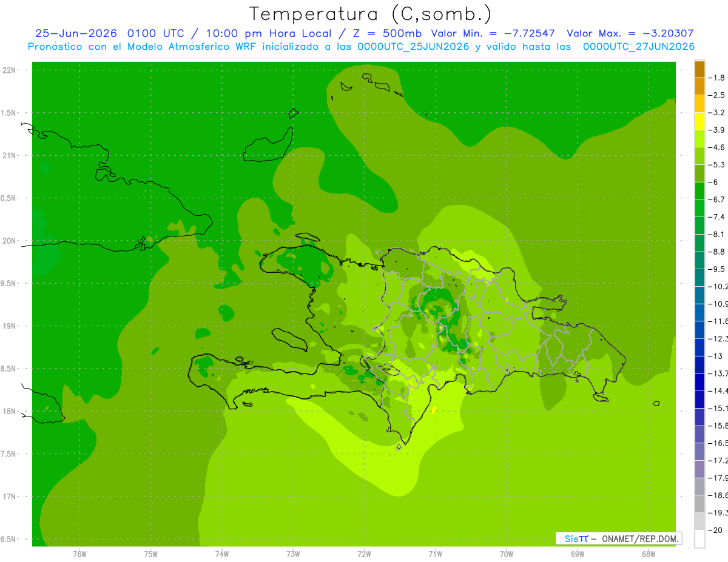Click the -13 colorbar value

coord(716,356)
